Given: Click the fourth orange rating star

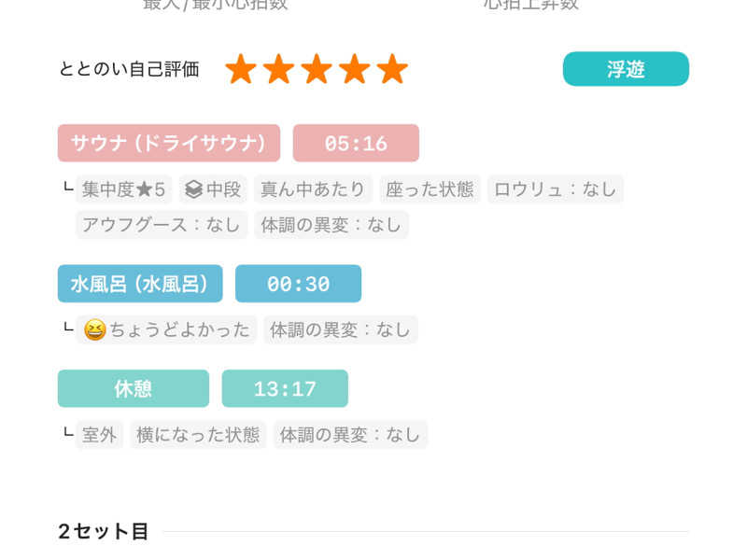Looking at the screenshot, I should click(354, 69).
